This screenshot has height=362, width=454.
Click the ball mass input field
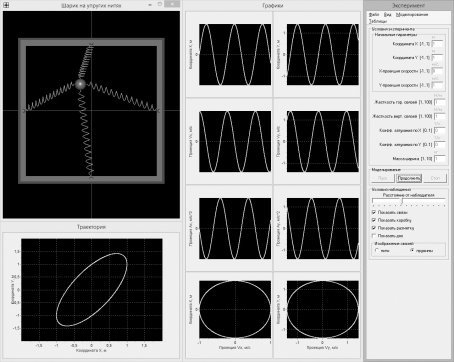[x=440, y=159]
